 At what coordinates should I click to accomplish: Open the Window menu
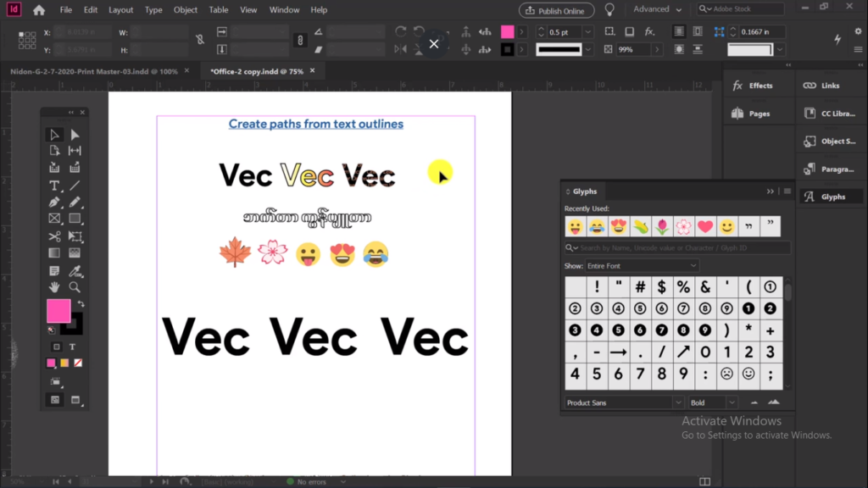[284, 10]
